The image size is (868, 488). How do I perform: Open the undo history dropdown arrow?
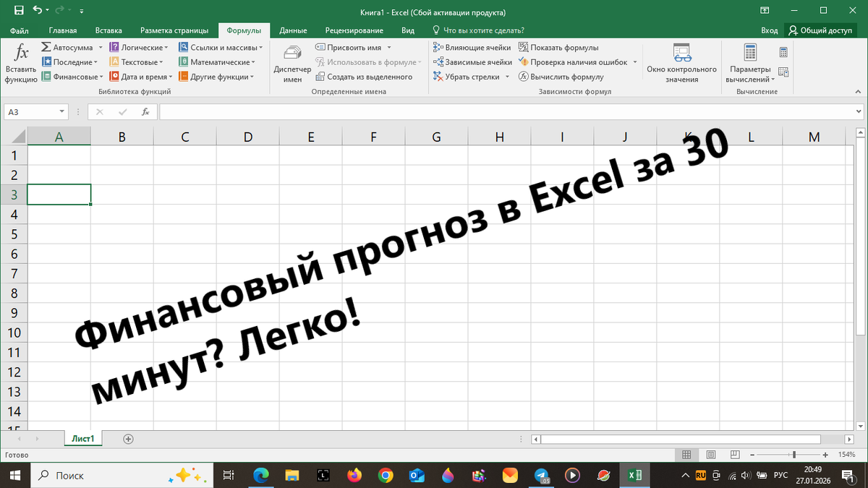click(48, 12)
